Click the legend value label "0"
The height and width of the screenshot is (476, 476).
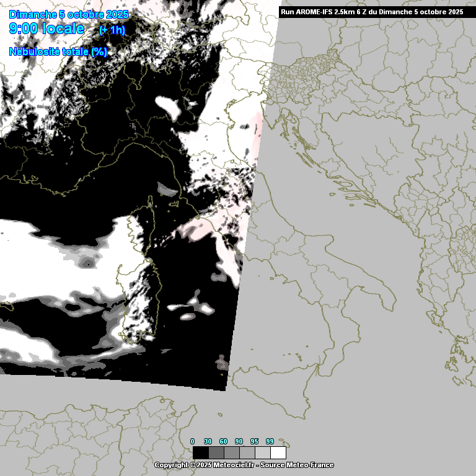pyautogui.click(x=192, y=441)
